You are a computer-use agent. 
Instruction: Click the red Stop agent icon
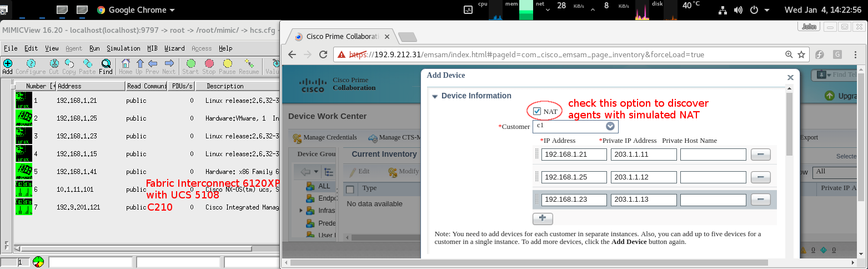click(209, 67)
